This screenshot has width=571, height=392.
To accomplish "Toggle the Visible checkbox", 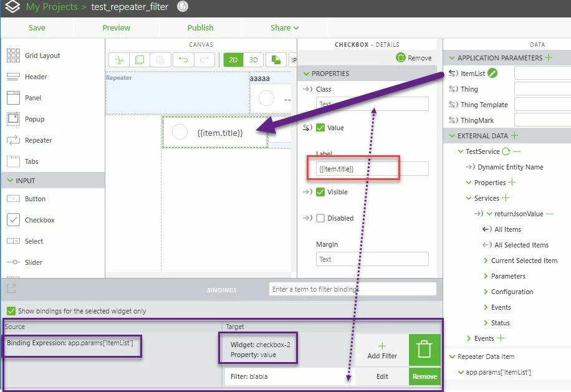I will click(x=320, y=192).
